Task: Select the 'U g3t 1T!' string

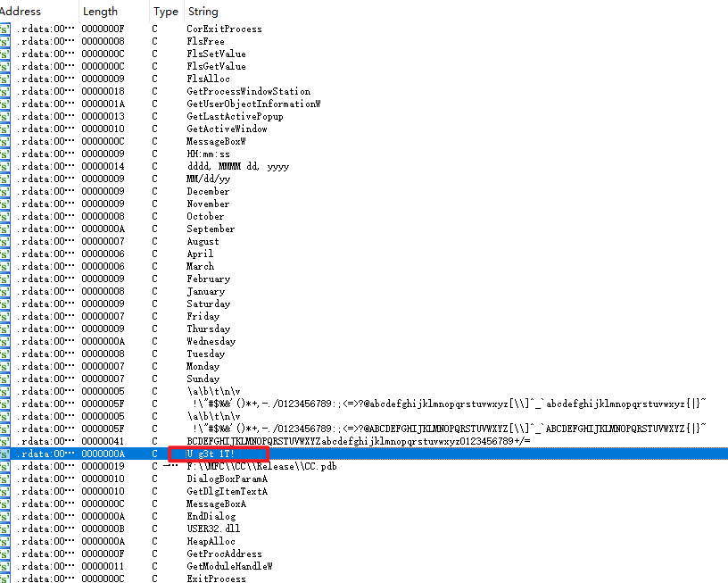Action: click(x=210, y=454)
